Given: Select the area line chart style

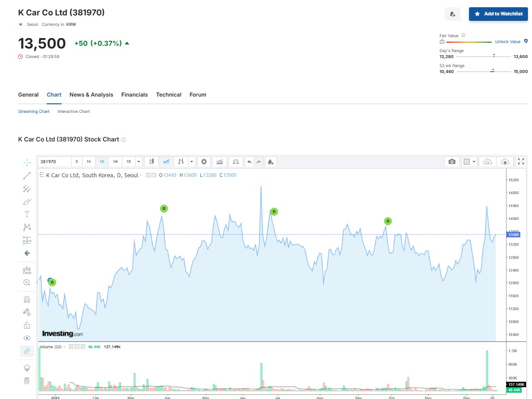Looking at the screenshot, I should point(166,161).
